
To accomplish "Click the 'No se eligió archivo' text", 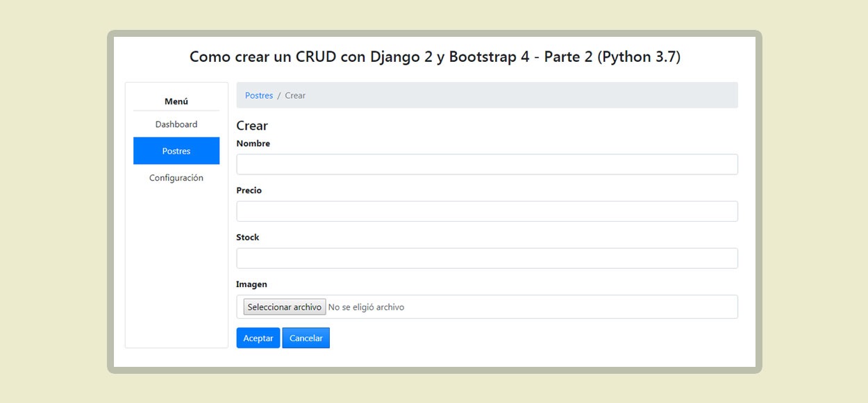I will (x=366, y=307).
